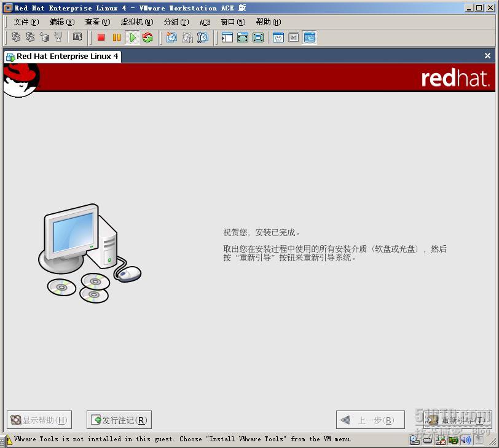Viewport: 499px width, 448px height.
Task: Open the 分组(T) menu
Action: tap(176, 22)
